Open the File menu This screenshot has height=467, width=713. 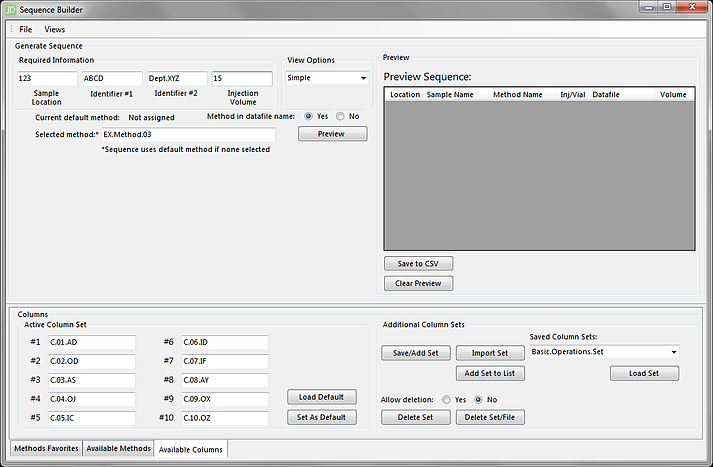pyautogui.click(x=25, y=30)
